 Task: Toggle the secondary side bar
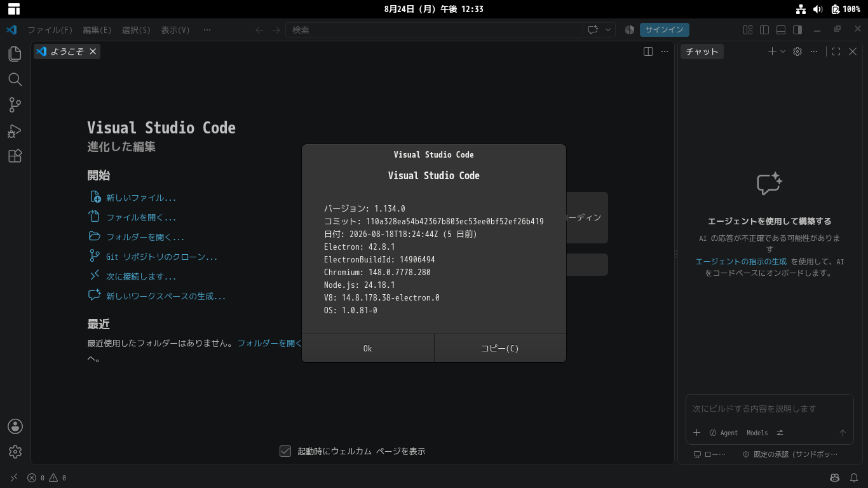tap(797, 30)
